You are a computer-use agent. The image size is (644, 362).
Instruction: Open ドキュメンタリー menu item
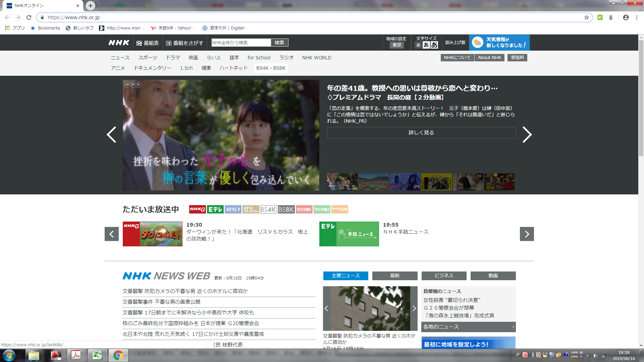tap(153, 68)
